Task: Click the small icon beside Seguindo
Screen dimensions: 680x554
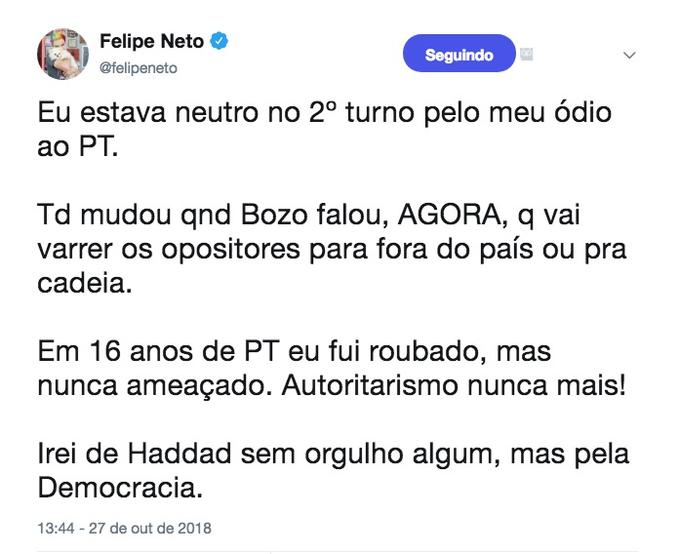Action: click(x=527, y=55)
